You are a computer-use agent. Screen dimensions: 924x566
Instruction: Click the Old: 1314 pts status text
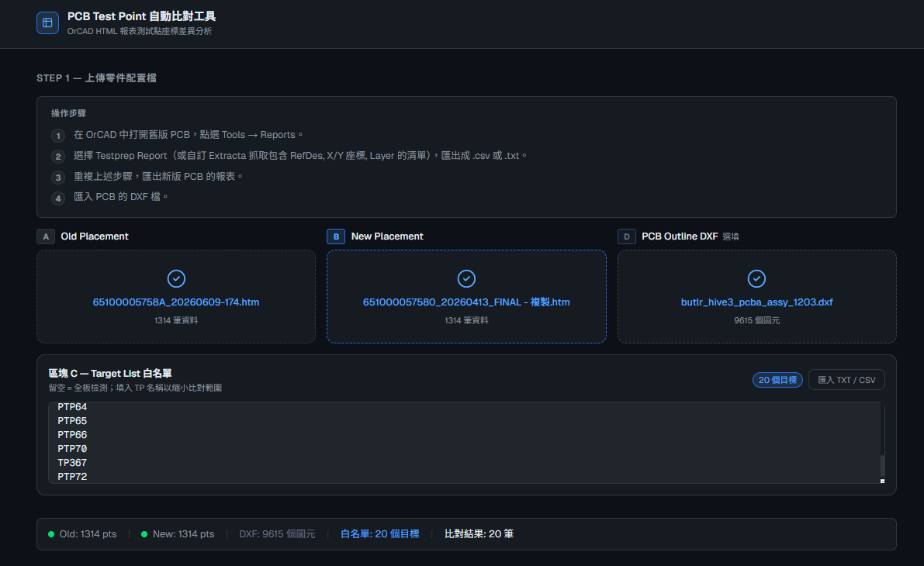pos(88,534)
